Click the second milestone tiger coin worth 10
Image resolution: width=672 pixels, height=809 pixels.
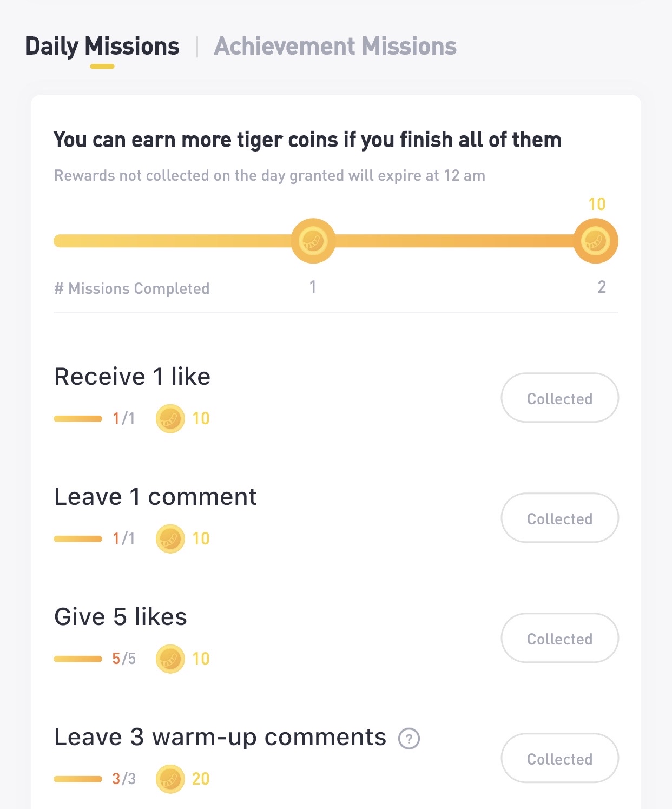[x=595, y=241]
